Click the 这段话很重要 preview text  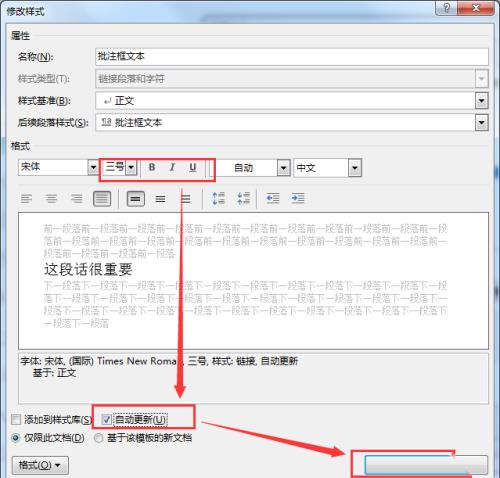click(88, 269)
